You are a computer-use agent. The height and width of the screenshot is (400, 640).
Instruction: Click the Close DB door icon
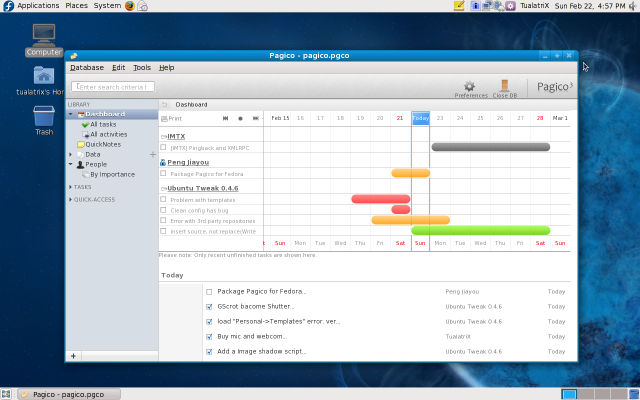pos(504,85)
